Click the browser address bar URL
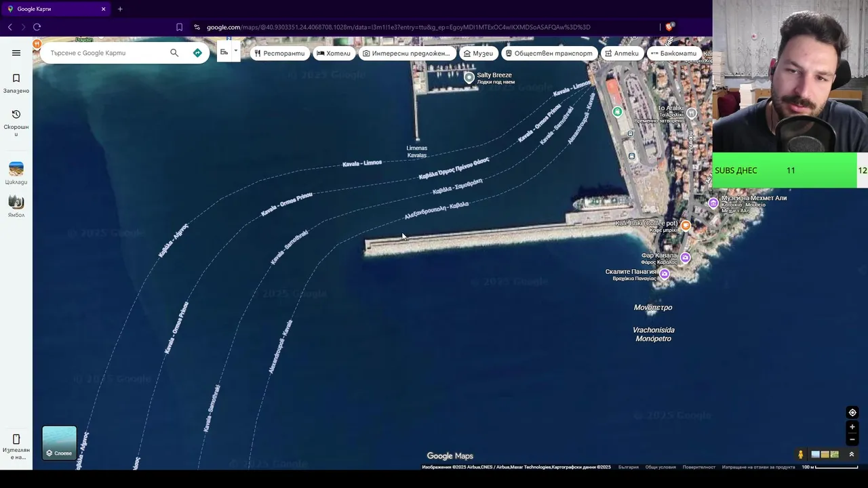The width and height of the screenshot is (868, 488). [x=398, y=27]
